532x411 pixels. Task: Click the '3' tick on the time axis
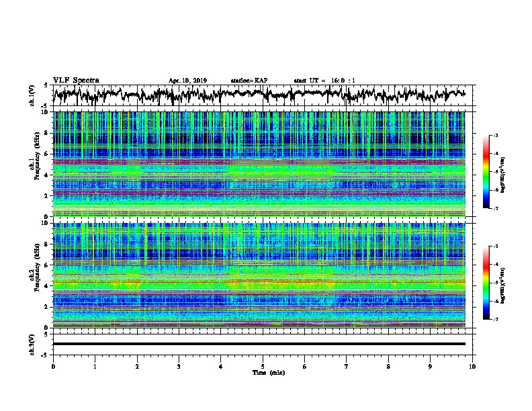point(179,367)
